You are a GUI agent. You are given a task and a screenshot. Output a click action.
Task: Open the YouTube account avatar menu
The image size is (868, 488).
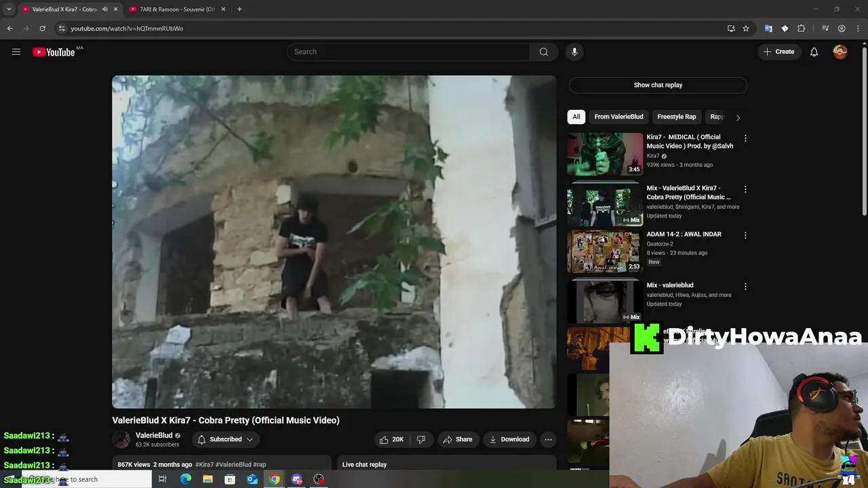[840, 52]
